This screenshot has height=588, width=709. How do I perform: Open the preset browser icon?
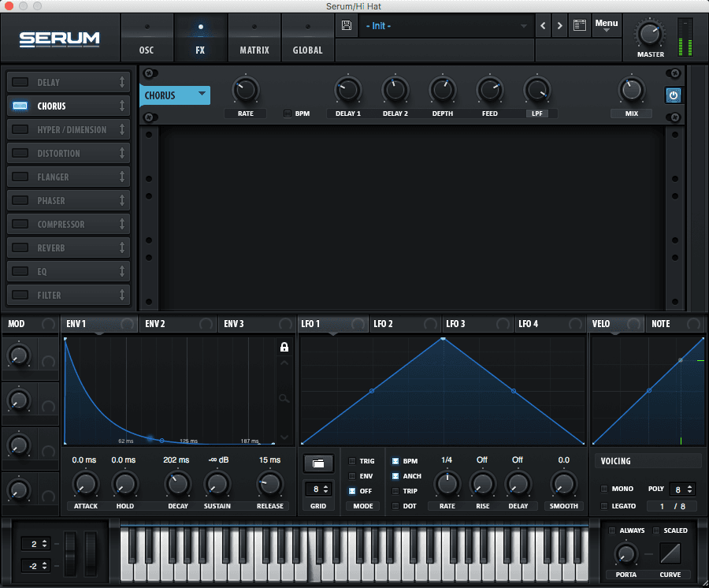click(579, 25)
